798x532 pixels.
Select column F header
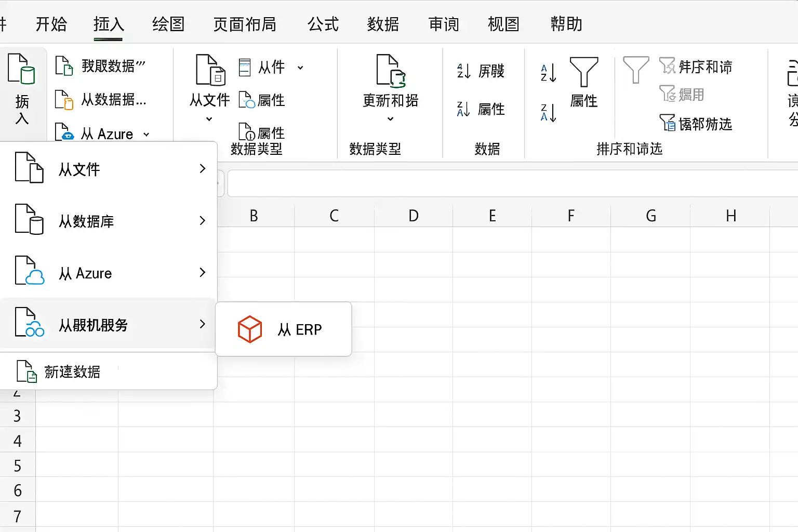571,215
